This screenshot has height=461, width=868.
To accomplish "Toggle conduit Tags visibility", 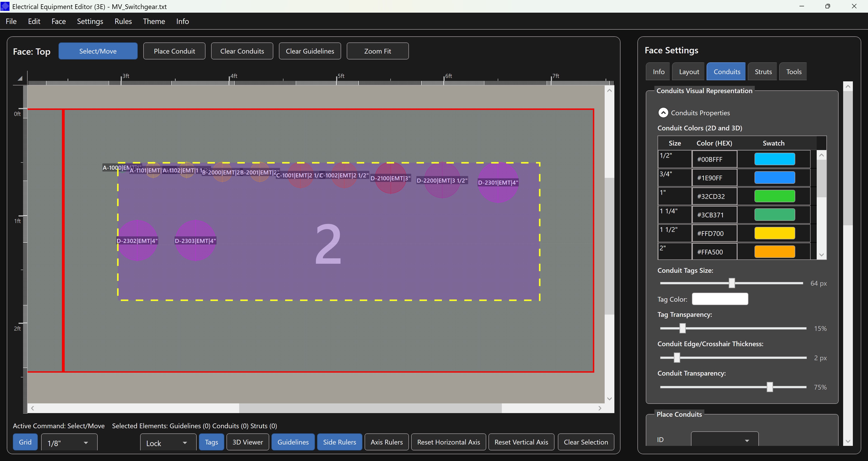I will pyautogui.click(x=211, y=442).
